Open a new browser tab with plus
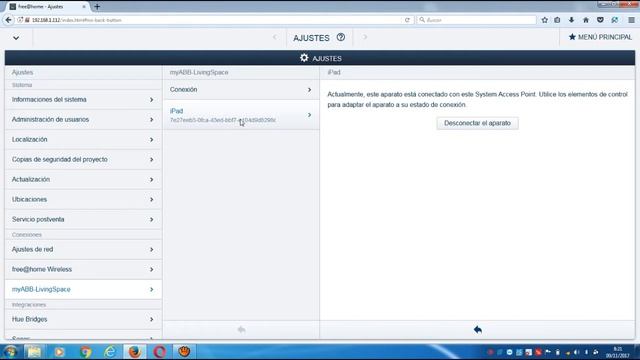 click(x=97, y=7)
